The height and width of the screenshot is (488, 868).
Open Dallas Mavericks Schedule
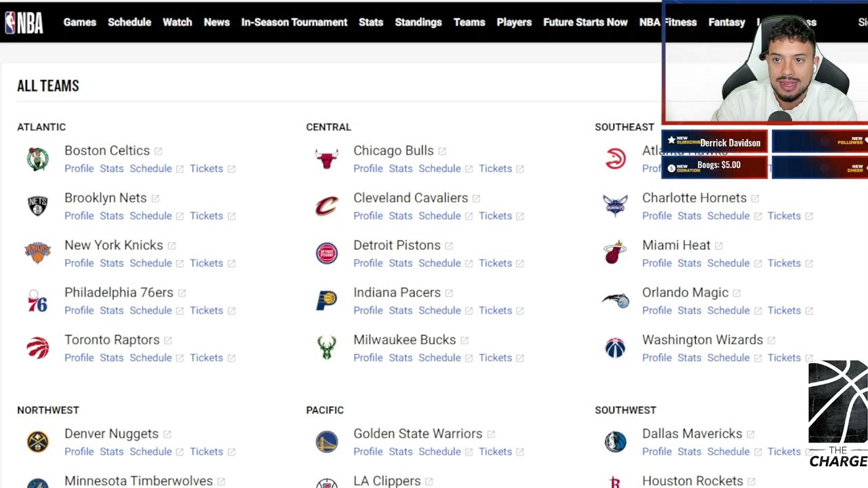(x=728, y=451)
